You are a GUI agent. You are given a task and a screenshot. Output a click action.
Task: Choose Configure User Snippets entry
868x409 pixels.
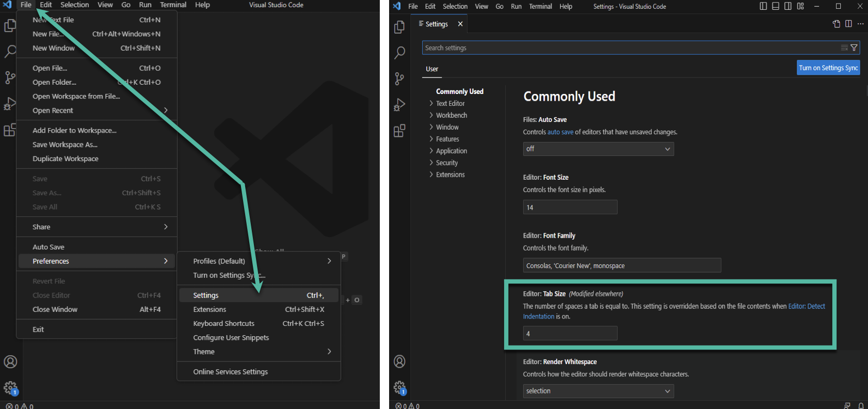pos(259,338)
